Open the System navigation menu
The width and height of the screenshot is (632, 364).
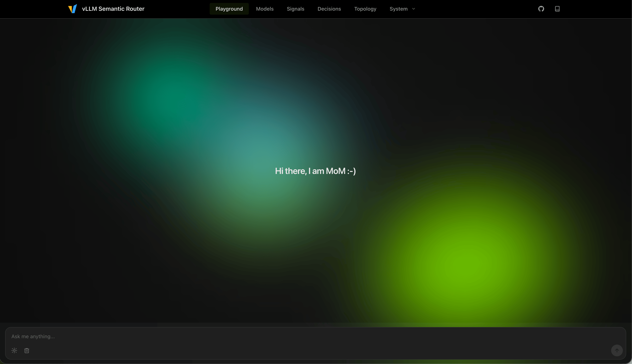399,9
